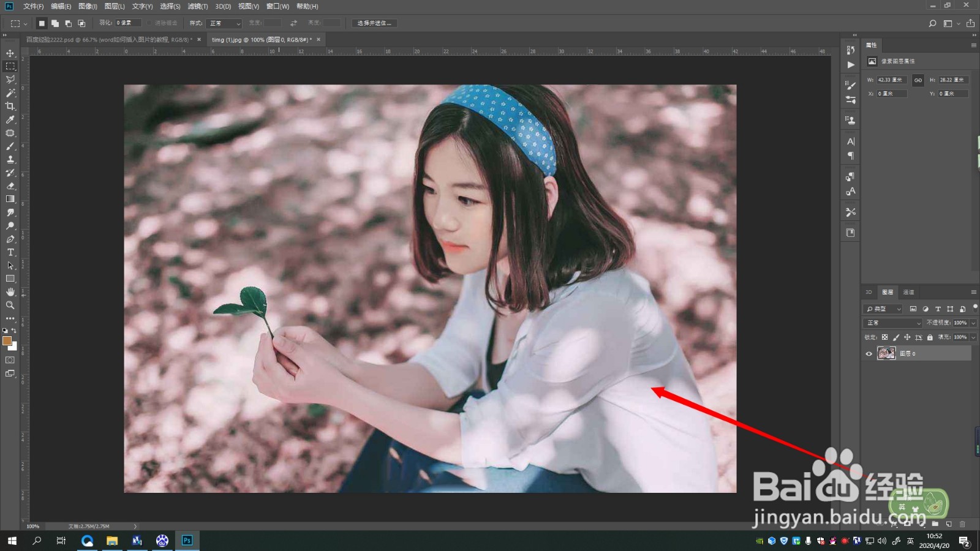Open the workspace switcher dropdown

(x=951, y=23)
